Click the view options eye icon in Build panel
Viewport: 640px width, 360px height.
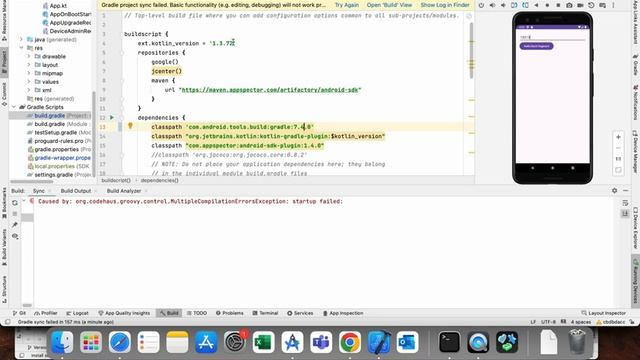pyautogui.click(x=15, y=236)
